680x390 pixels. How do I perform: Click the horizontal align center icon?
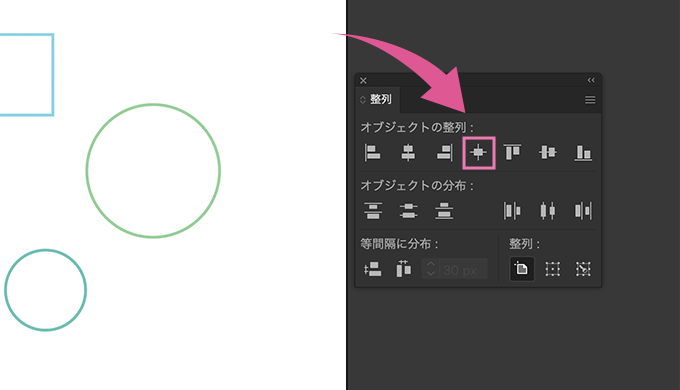click(408, 153)
